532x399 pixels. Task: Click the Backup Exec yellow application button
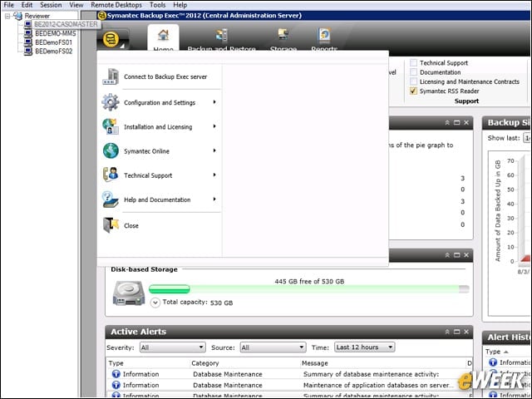(x=111, y=39)
